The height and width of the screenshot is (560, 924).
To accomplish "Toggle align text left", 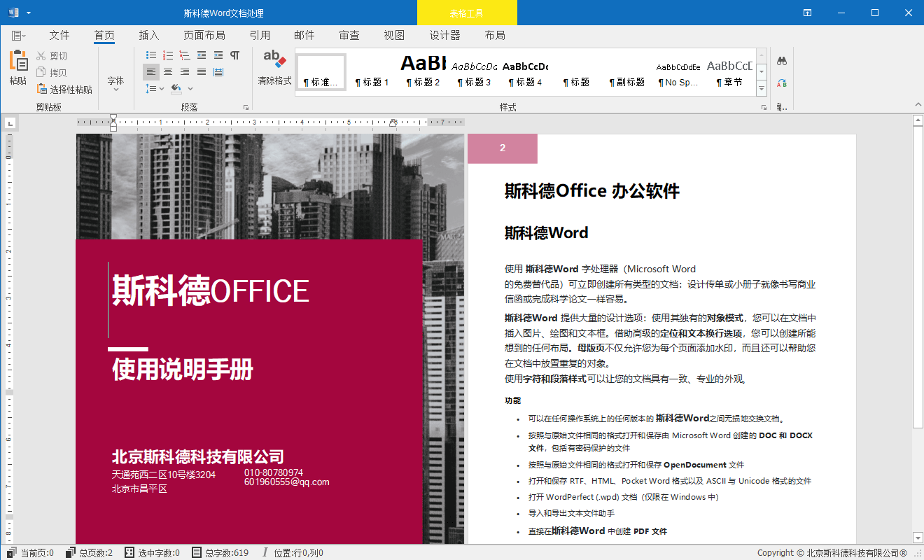I will (x=151, y=72).
